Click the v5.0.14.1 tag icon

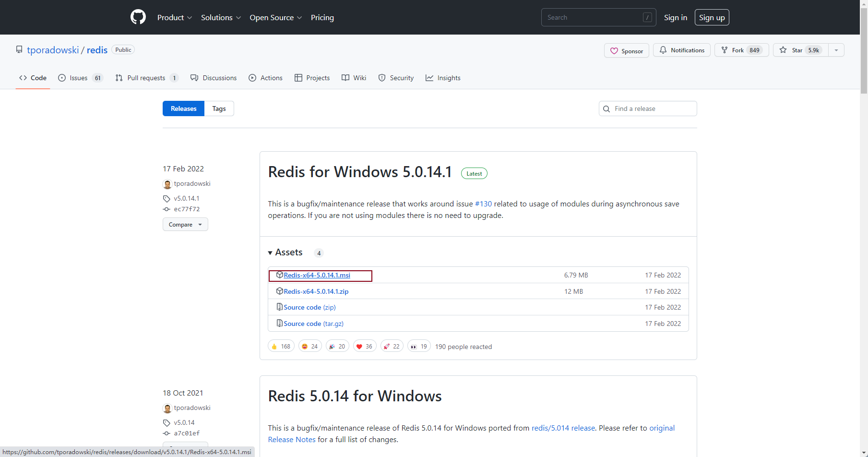[x=166, y=199]
